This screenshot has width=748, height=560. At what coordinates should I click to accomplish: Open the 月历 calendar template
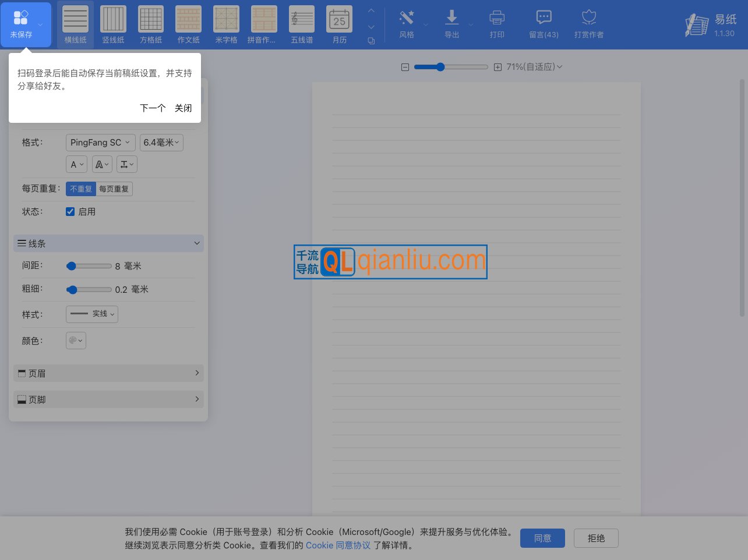coord(339,24)
